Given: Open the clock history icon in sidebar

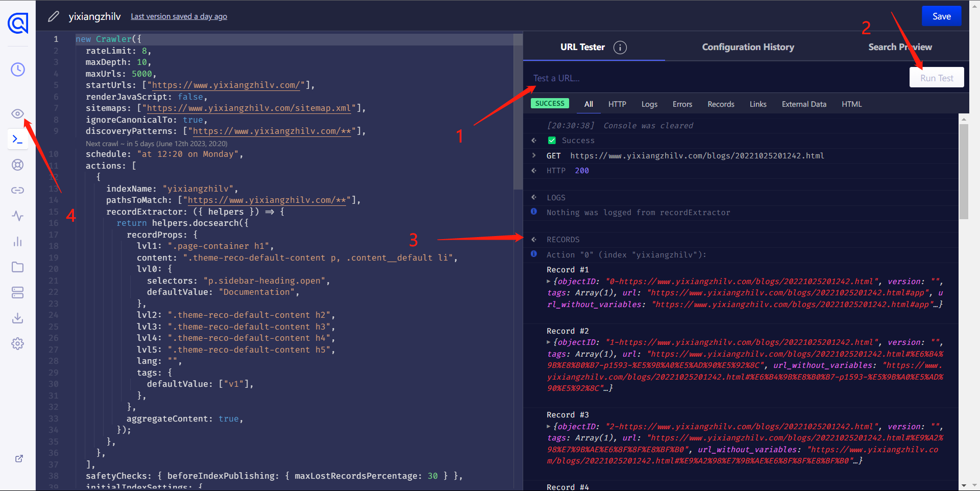Looking at the screenshot, I should tap(18, 69).
